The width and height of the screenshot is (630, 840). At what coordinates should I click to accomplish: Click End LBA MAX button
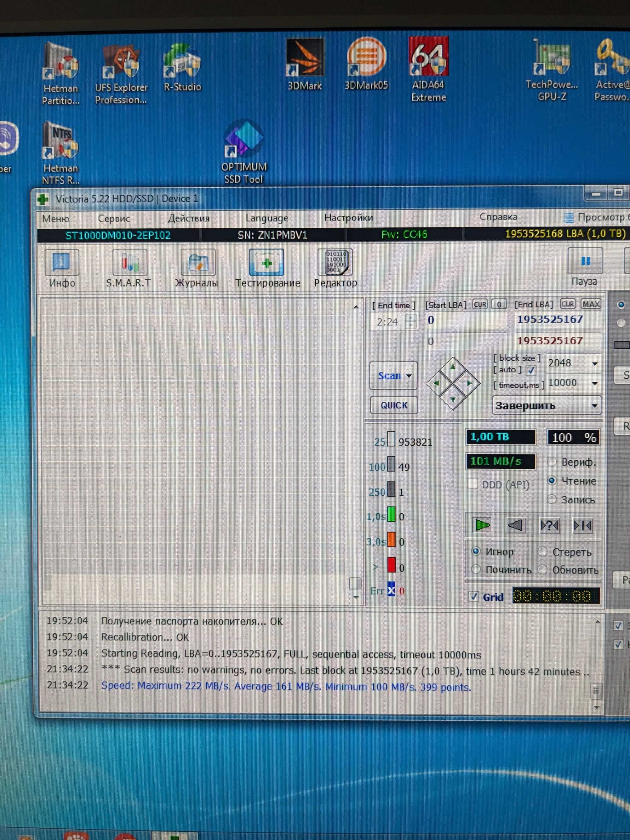pyautogui.click(x=591, y=304)
